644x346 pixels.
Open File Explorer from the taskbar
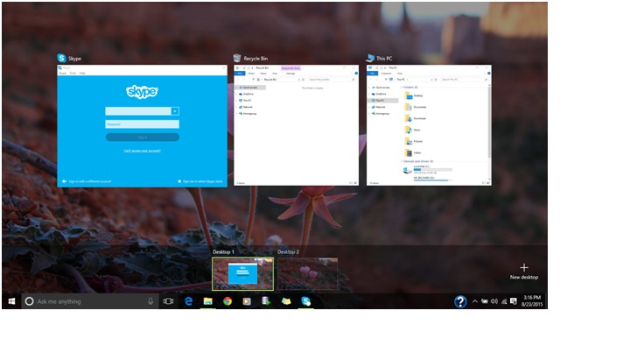click(x=208, y=301)
